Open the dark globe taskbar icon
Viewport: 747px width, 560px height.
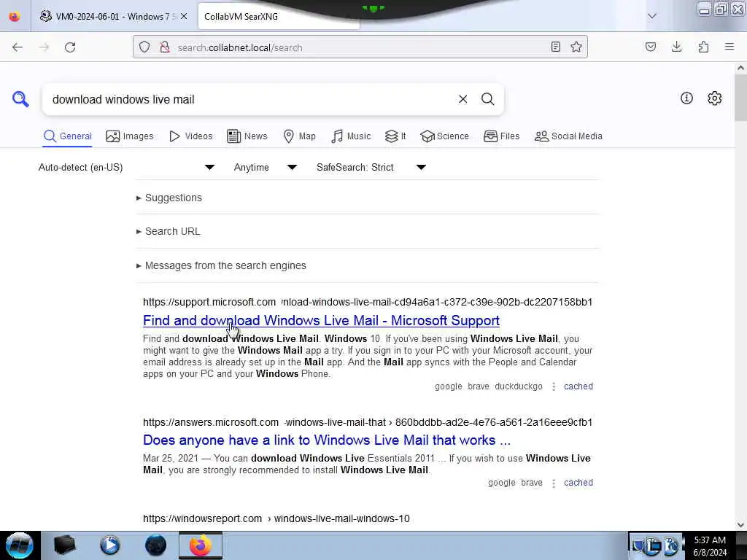coord(155,545)
